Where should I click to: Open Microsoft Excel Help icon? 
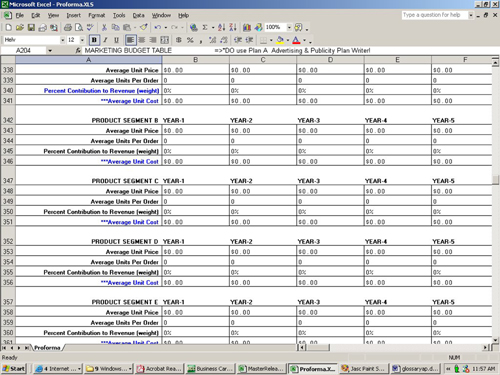click(298, 28)
